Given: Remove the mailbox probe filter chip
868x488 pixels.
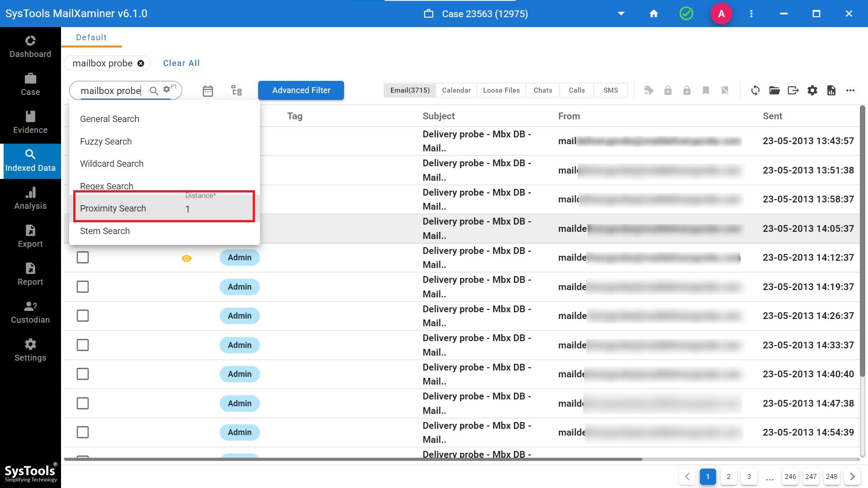Looking at the screenshot, I should point(141,63).
